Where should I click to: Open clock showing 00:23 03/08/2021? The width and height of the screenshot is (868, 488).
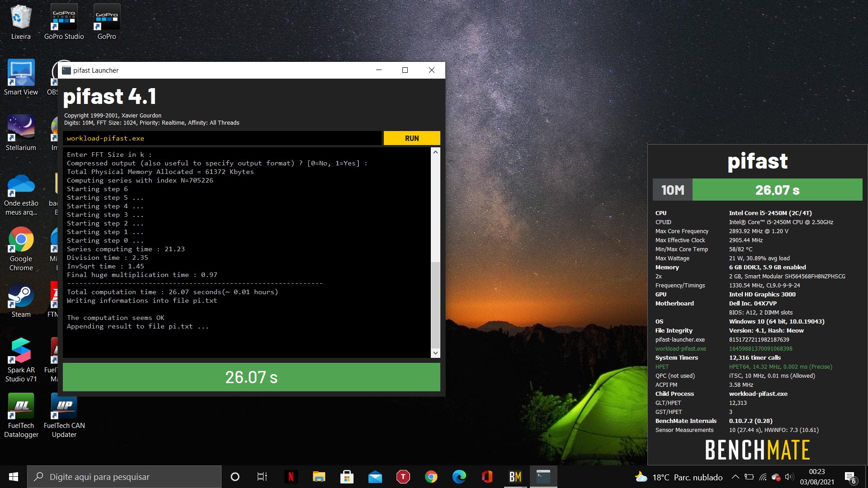click(817, 477)
